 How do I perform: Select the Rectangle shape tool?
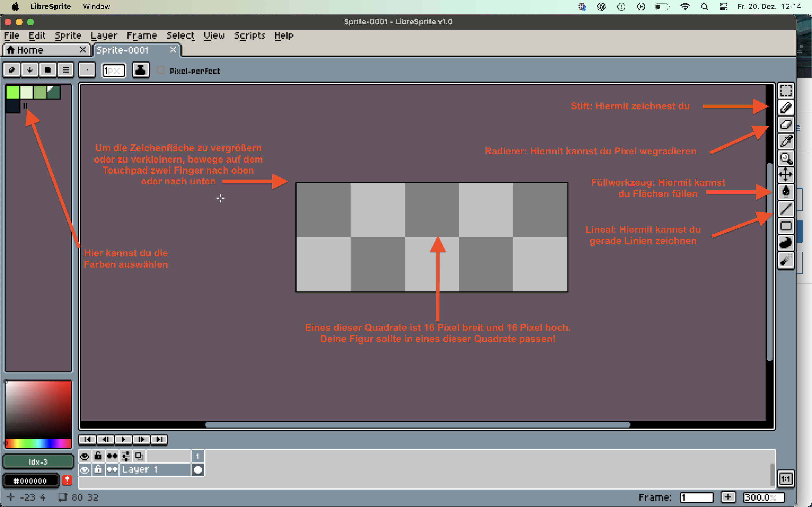point(785,226)
